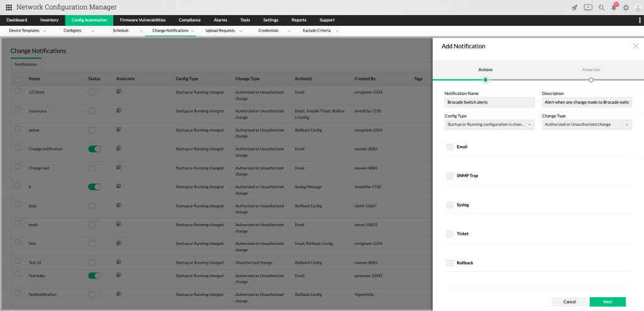Viewport: 644px width, 311px height.
Task: Check the Email action checkbox
Action: [x=450, y=147]
